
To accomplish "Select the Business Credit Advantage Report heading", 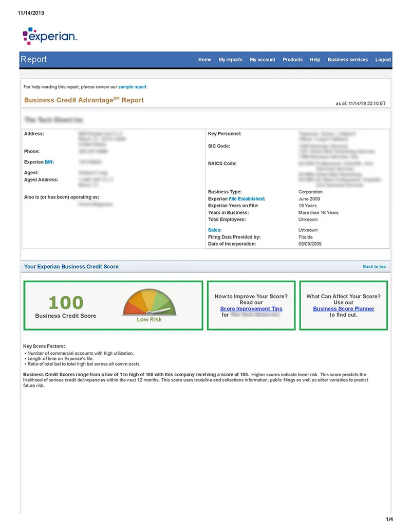I will coord(84,100).
